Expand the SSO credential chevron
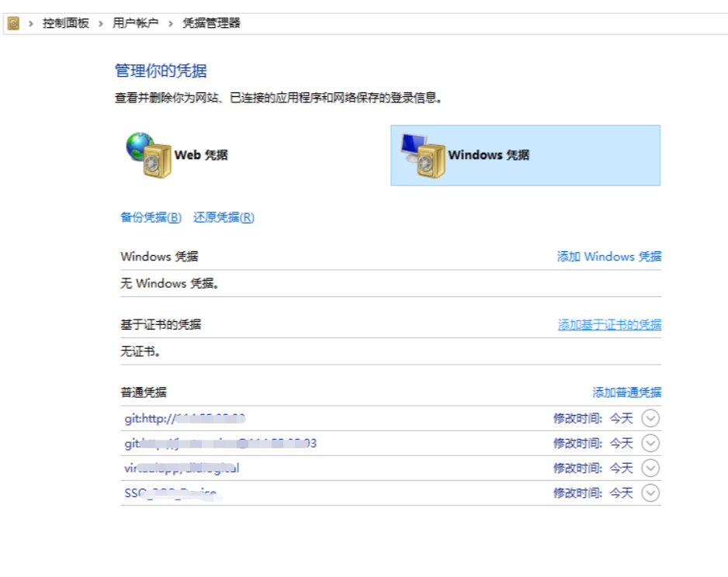728x577 pixels. click(650, 493)
